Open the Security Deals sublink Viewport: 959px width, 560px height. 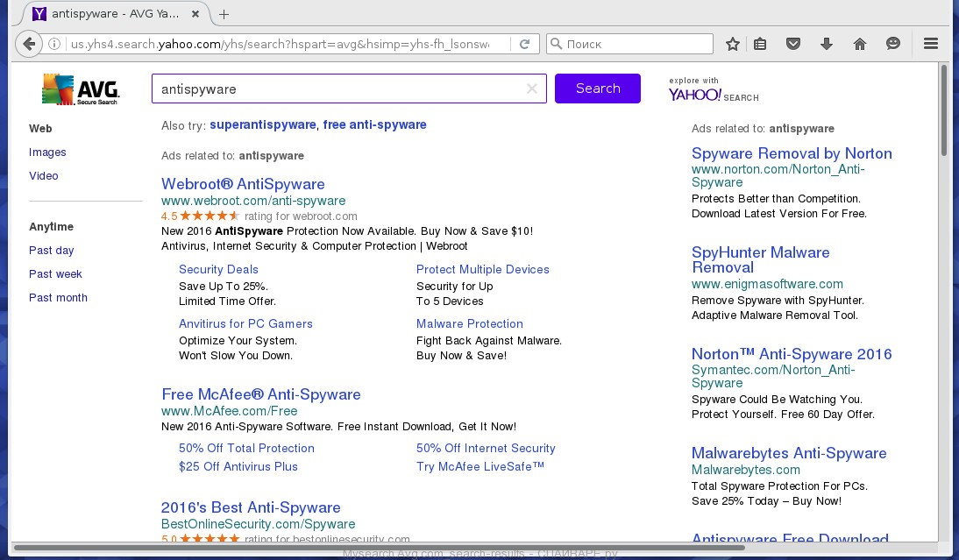coord(218,270)
